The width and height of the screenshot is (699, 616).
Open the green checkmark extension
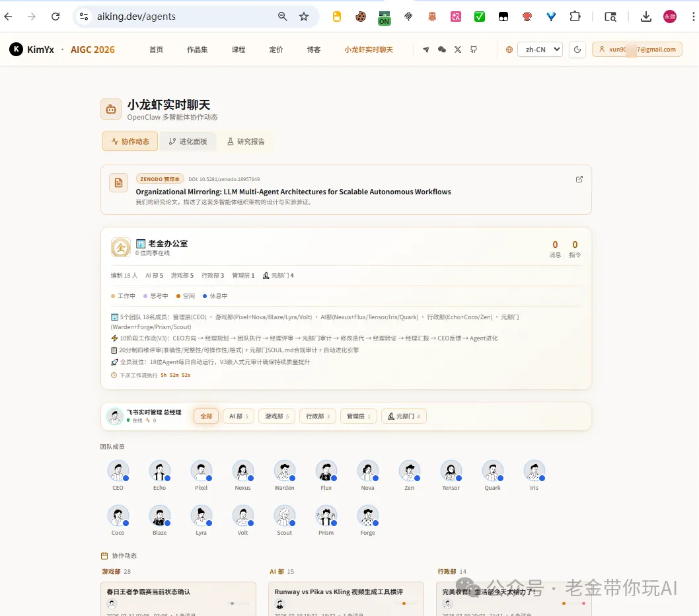click(x=479, y=17)
